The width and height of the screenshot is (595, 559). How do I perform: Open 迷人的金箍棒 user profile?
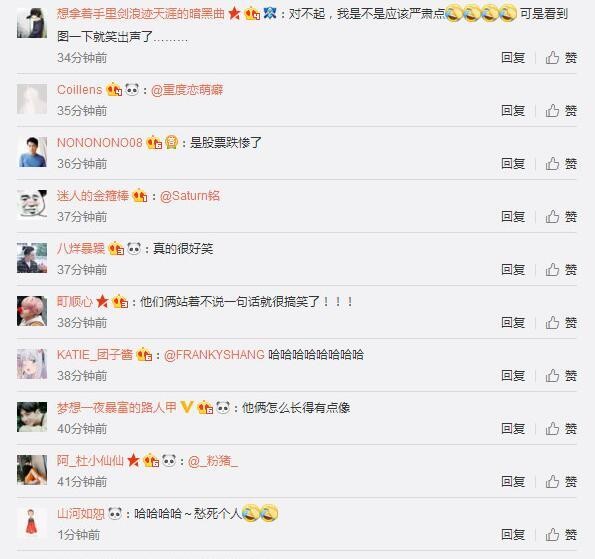93,196
